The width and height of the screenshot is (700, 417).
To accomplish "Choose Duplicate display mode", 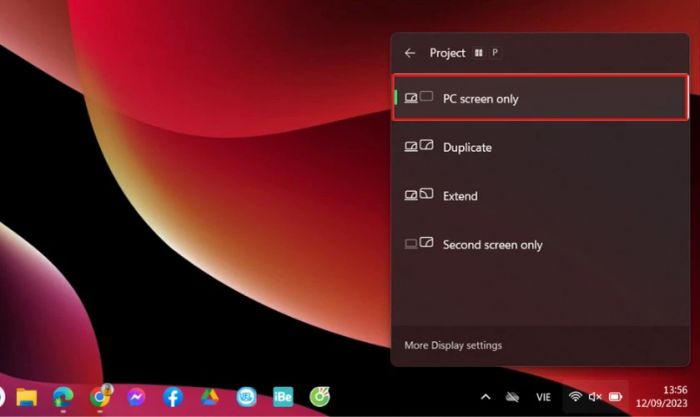I will pos(540,147).
